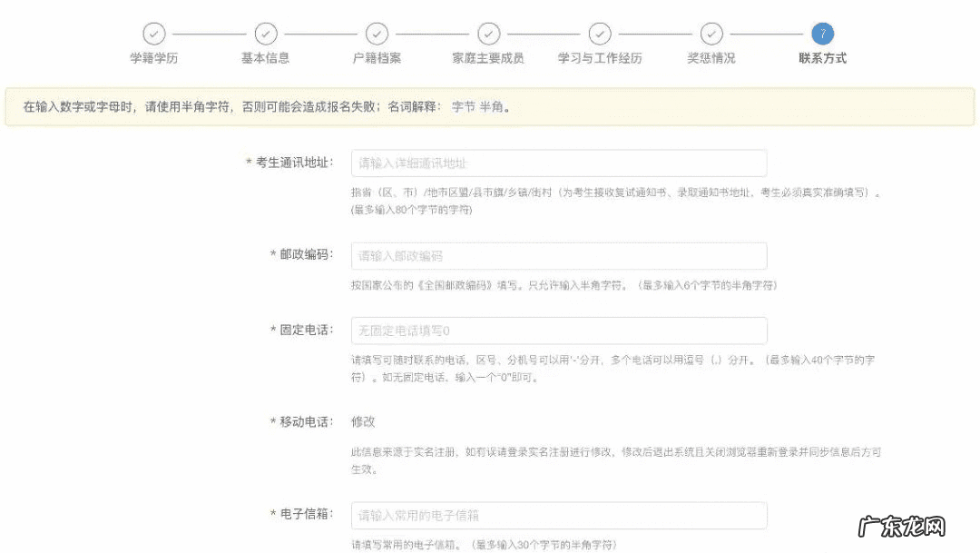Screen dimensions: 980x553
Task: Click the 奖惩情况 step checkmark icon
Action: tap(711, 33)
